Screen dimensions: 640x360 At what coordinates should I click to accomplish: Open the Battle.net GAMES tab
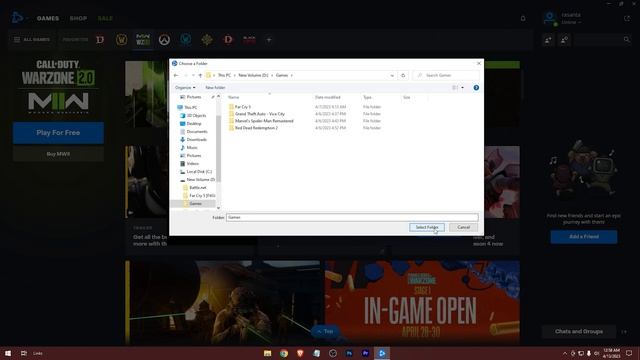[48, 18]
